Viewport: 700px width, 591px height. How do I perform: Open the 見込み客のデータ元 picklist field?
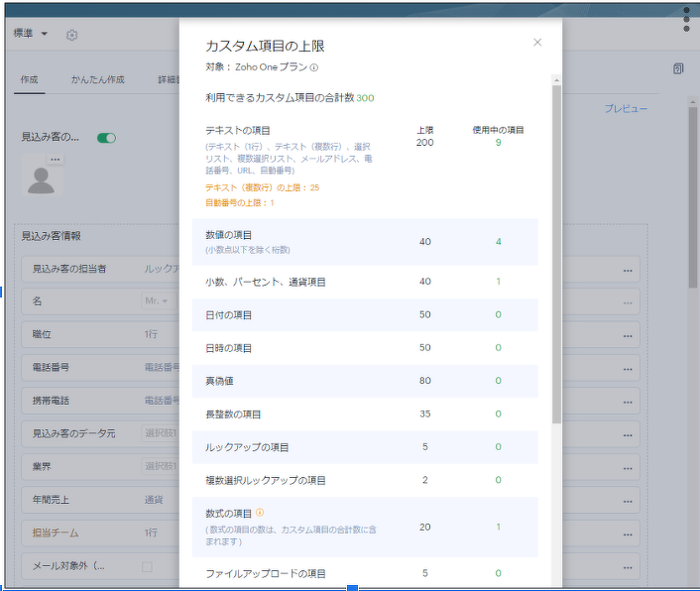click(x=161, y=433)
